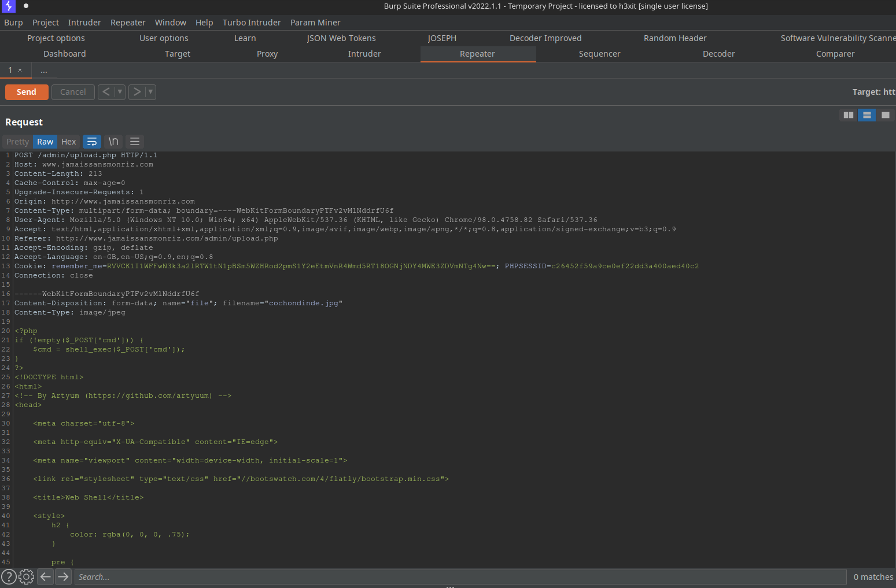Select Repeater tab 1
The width and height of the screenshot is (896, 588).
10,70
